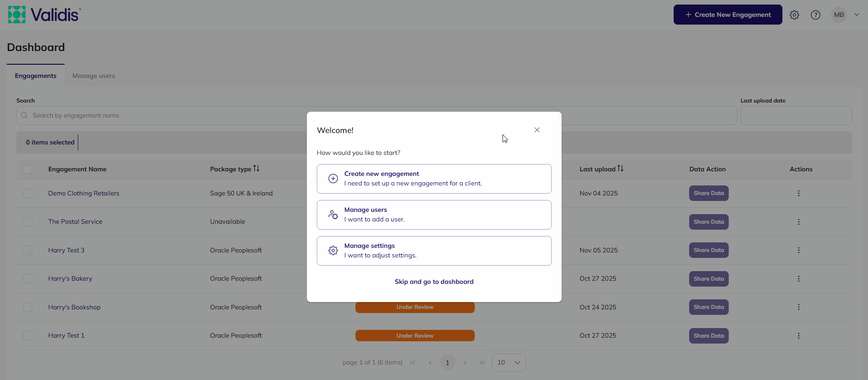Click Under Review status for Harry Test 1
Viewport: 868px width, 380px height.
(x=415, y=336)
